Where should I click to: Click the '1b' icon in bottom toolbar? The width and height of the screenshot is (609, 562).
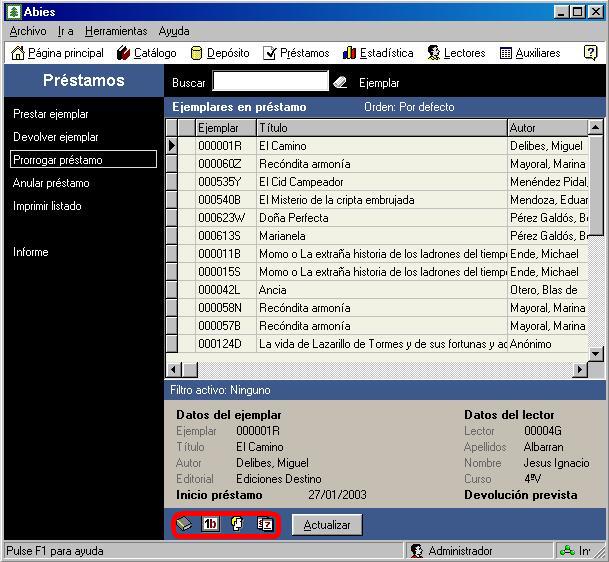tap(211, 524)
